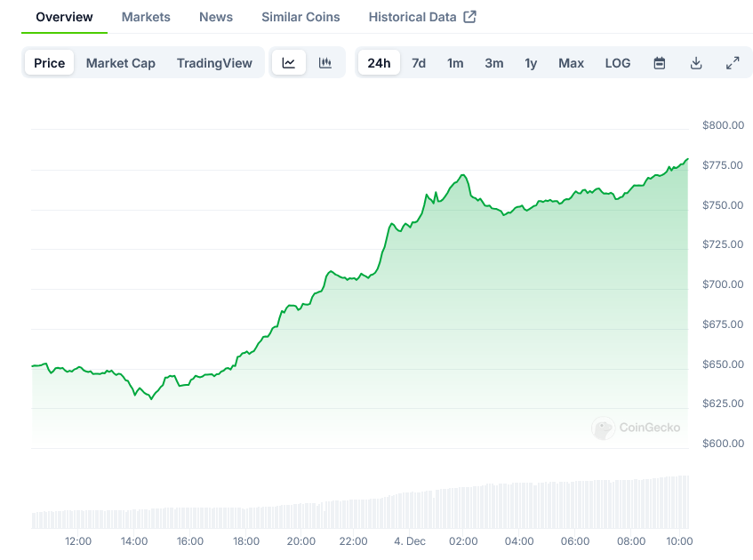
Task: Open the Overview tab
Action: click(x=64, y=17)
